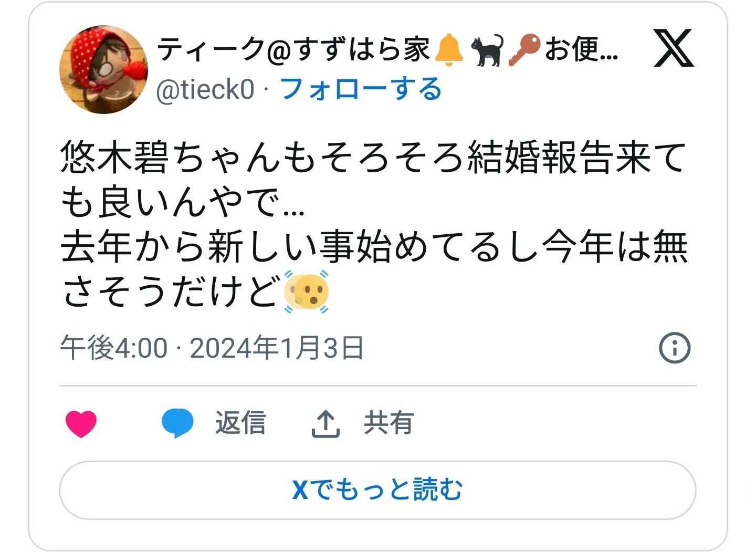Click the key emoji in the display name
This screenshot has width=756, height=552.
(x=524, y=50)
